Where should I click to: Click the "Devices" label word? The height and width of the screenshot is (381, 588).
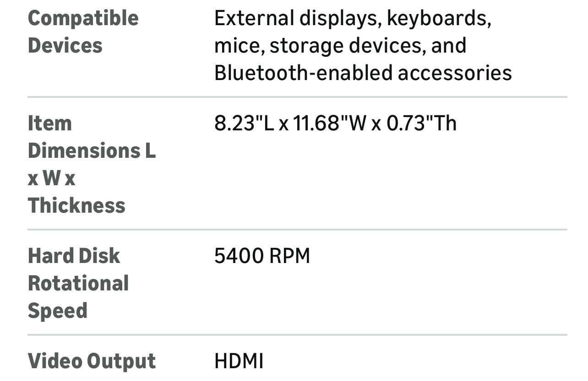pos(65,46)
